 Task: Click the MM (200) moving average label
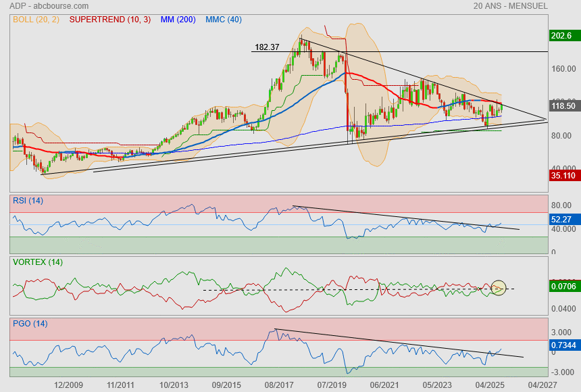click(178, 20)
